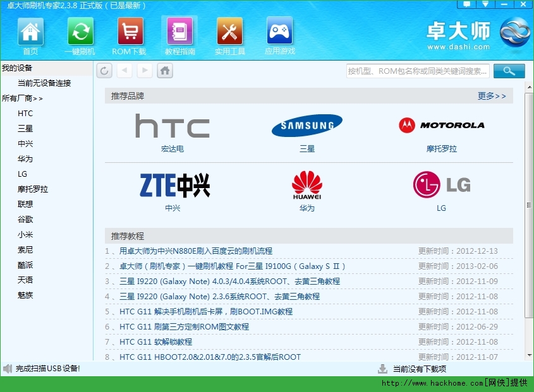Open tutorial 用卓大师为中兴N880E刷入百度云
The width and height of the screenshot is (534, 392).
click(196, 251)
